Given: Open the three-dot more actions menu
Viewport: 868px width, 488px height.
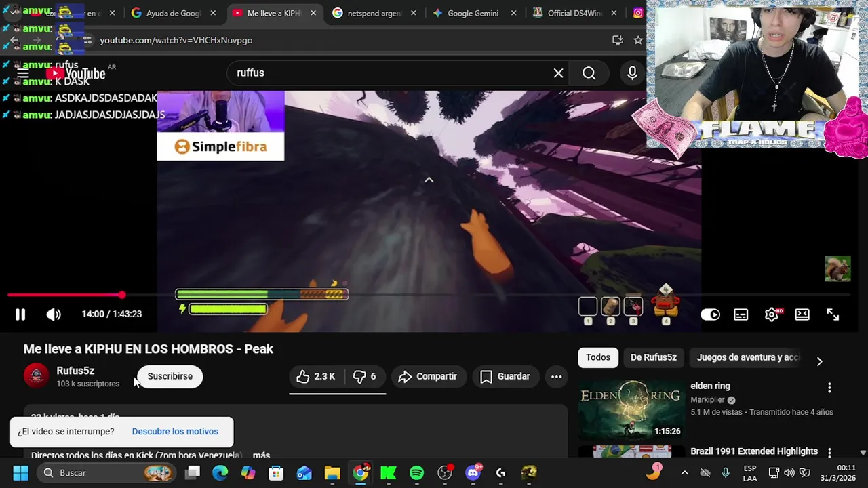Looking at the screenshot, I should point(556,376).
